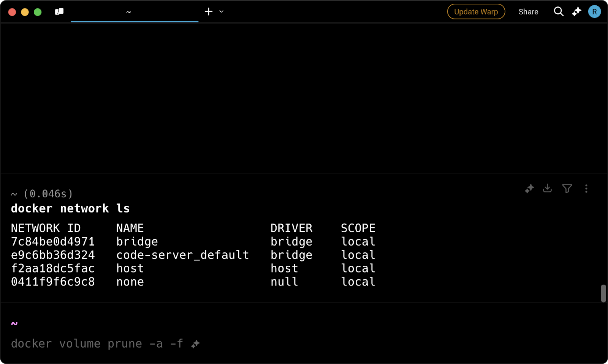Screen dimensions: 608x364
Task: Ask AI about the docker network block
Action: click(529, 189)
